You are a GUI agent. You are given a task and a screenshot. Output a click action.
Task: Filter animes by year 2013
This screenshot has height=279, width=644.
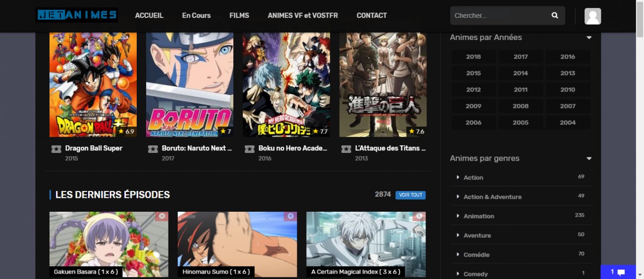[x=568, y=73]
